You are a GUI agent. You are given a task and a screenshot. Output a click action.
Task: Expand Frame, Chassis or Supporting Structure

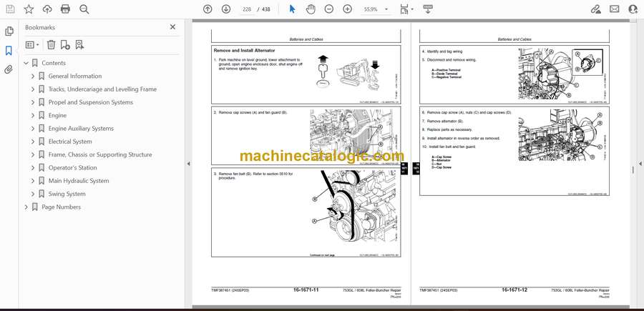tap(33, 154)
